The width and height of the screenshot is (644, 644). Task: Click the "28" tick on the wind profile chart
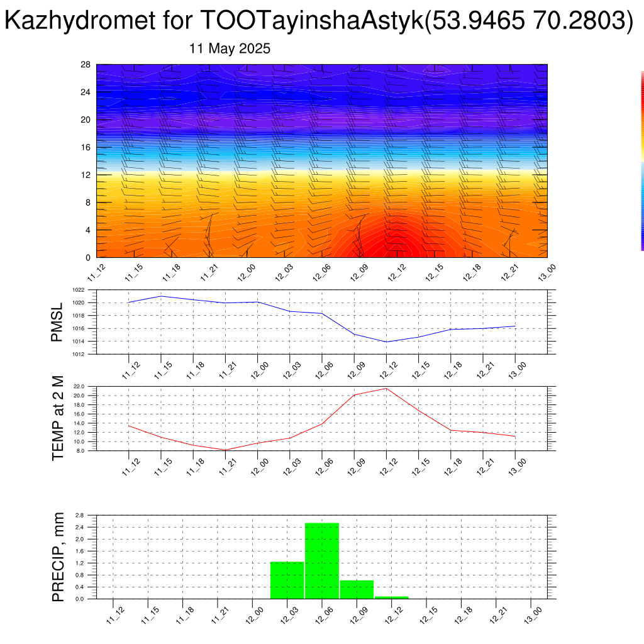(86, 65)
